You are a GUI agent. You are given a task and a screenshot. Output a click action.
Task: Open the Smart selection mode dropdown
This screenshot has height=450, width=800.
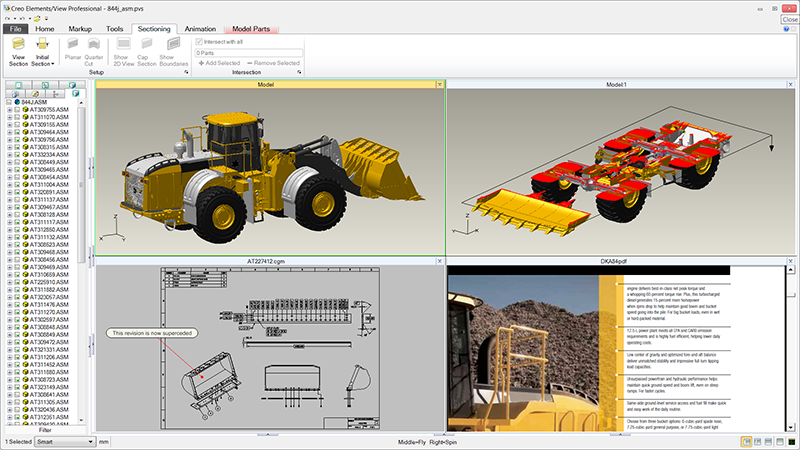65,441
